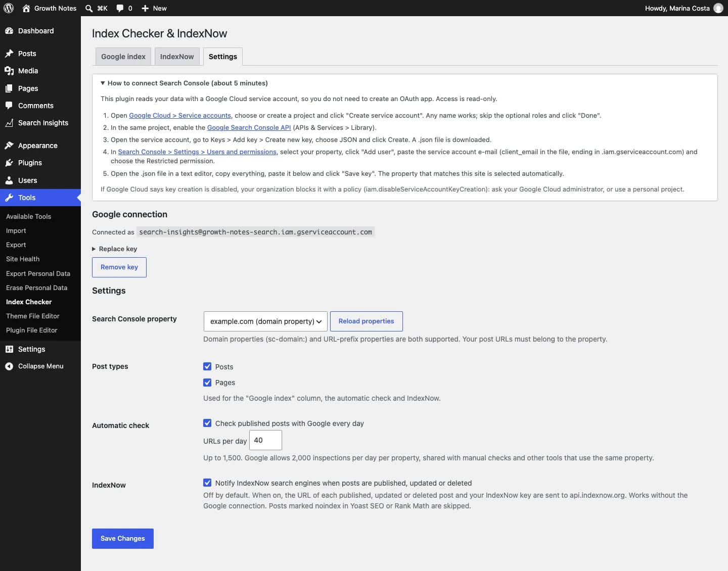Click the Users person icon
This screenshot has height=571, width=728.
point(9,180)
